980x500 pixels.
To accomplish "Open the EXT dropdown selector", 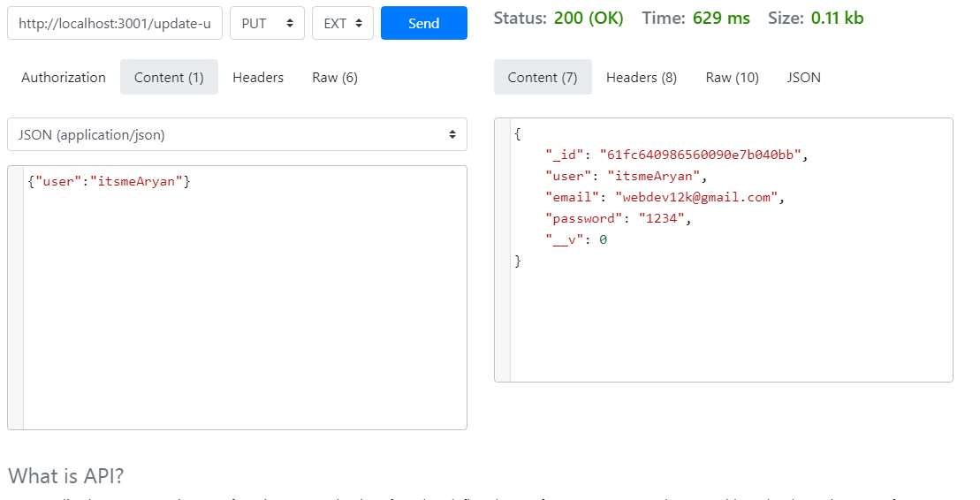I will coord(343,23).
